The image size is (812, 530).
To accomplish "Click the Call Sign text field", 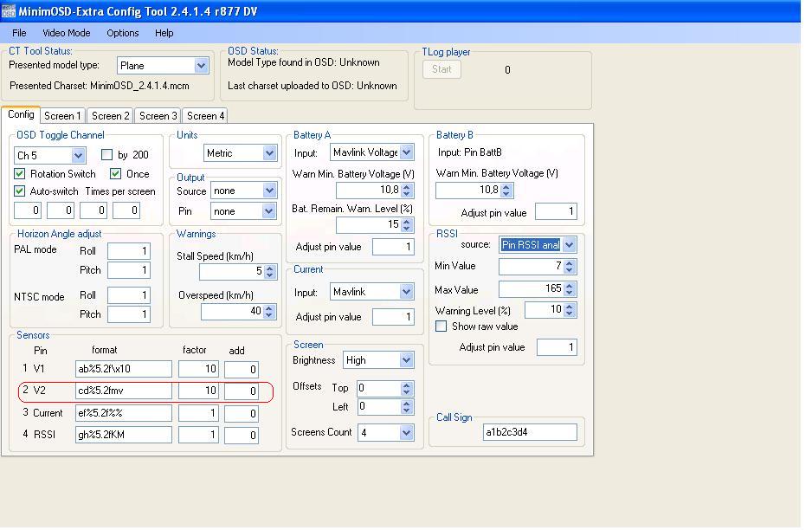I will coord(530,432).
